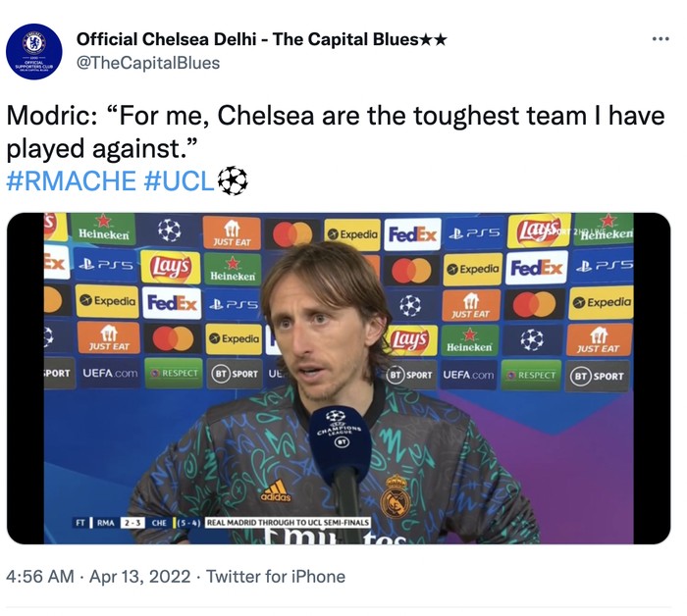Click the Chelsea Delhi profile avatar
Screen dimensions: 687x616
click(x=34, y=50)
